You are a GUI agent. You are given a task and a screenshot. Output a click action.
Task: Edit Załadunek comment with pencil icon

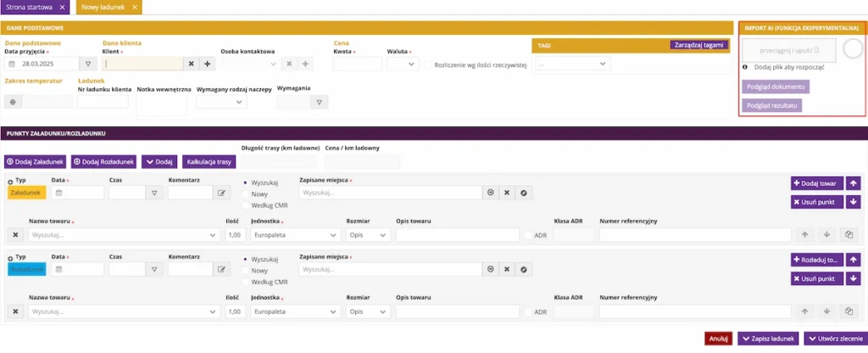point(221,193)
